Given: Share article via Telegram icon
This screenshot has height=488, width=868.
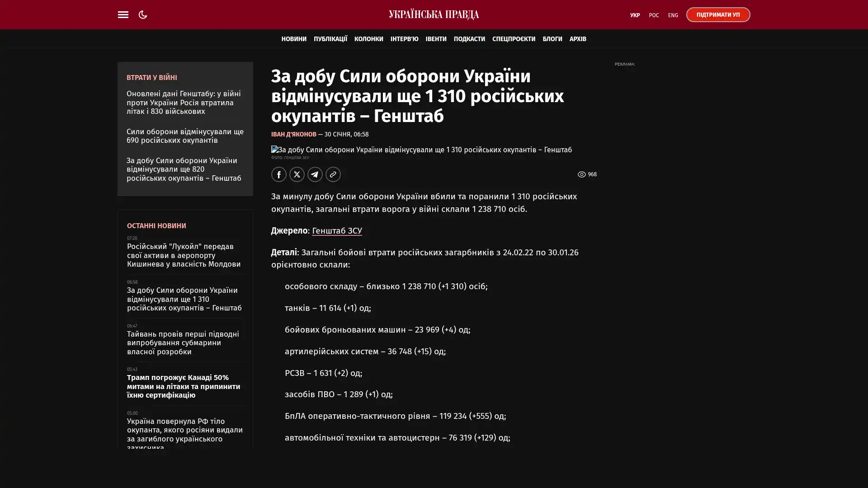Looking at the screenshot, I should [x=315, y=174].
